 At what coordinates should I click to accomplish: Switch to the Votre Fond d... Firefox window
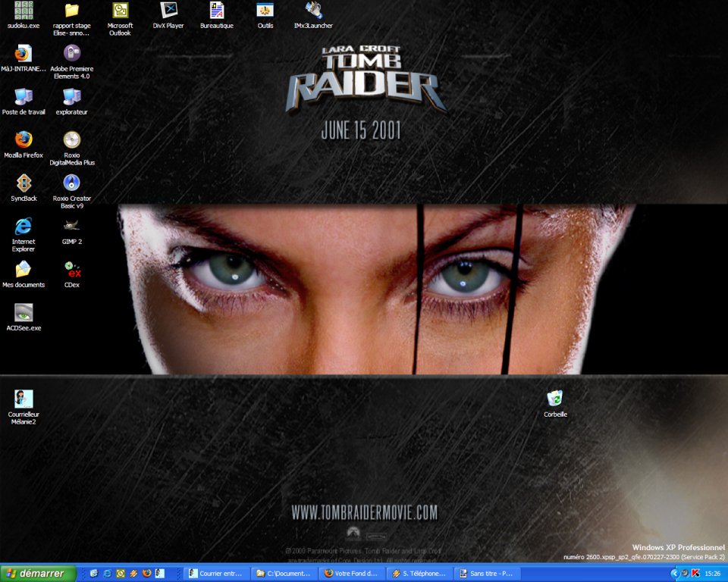pyautogui.click(x=351, y=574)
